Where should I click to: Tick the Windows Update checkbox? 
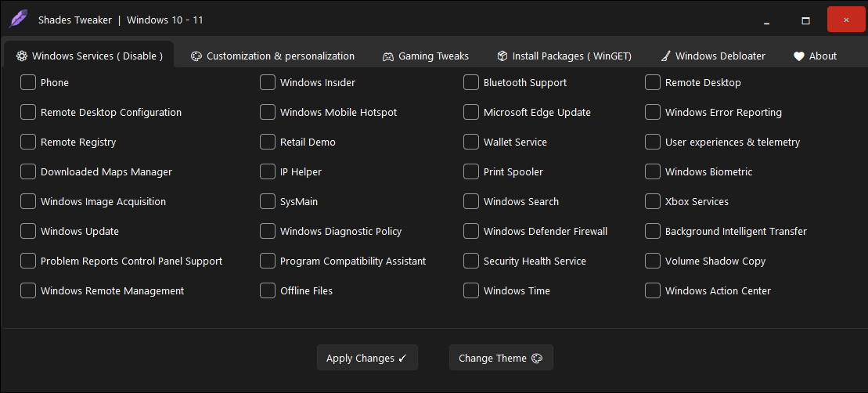click(28, 231)
